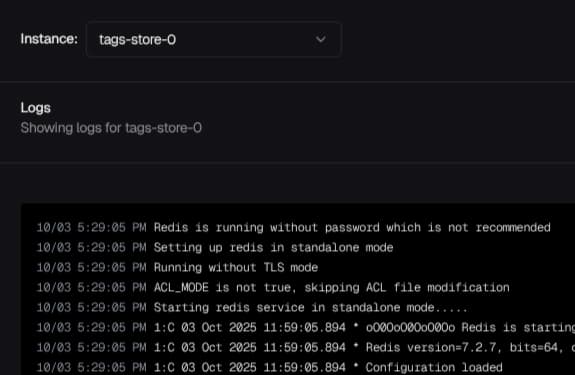Select log line containing 'oO0OoO0OoO0Oo Redis is starting'
Screen dimensions: 575x375
coord(305,327)
